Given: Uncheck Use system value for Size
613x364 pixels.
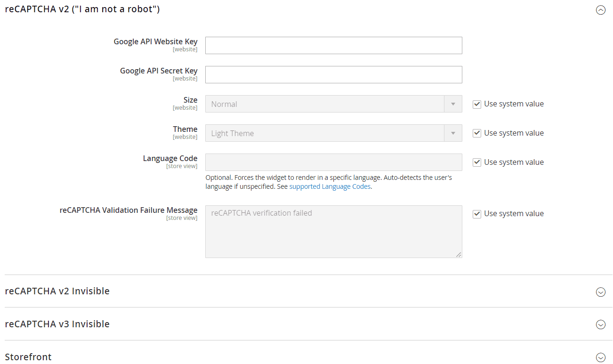Looking at the screenshot, I should tap(477, 104).
